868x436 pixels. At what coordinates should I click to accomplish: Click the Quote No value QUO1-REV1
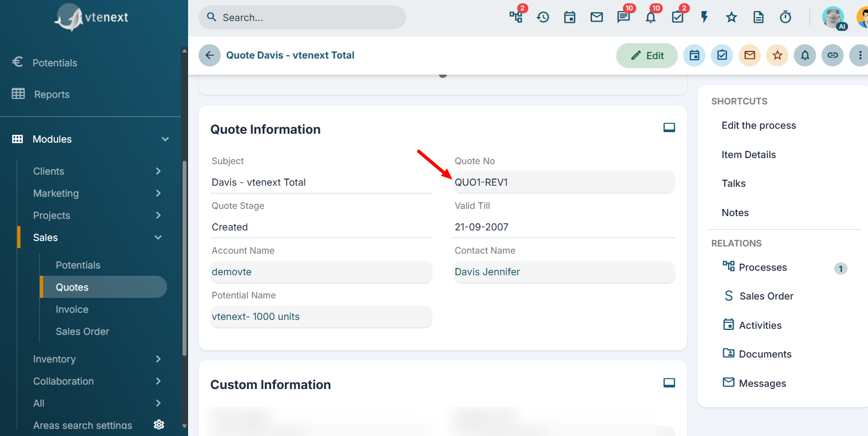(x=481, y=182)
